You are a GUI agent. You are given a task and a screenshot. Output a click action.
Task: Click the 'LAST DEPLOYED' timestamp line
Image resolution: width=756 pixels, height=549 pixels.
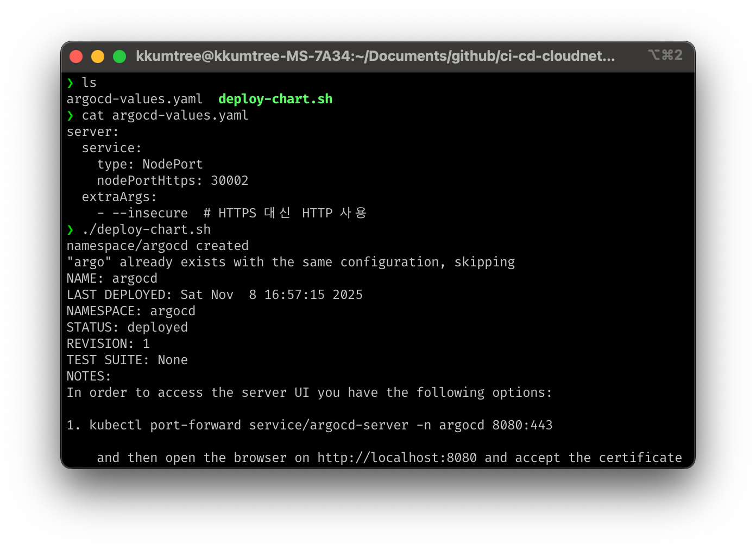tap(215, 295)
